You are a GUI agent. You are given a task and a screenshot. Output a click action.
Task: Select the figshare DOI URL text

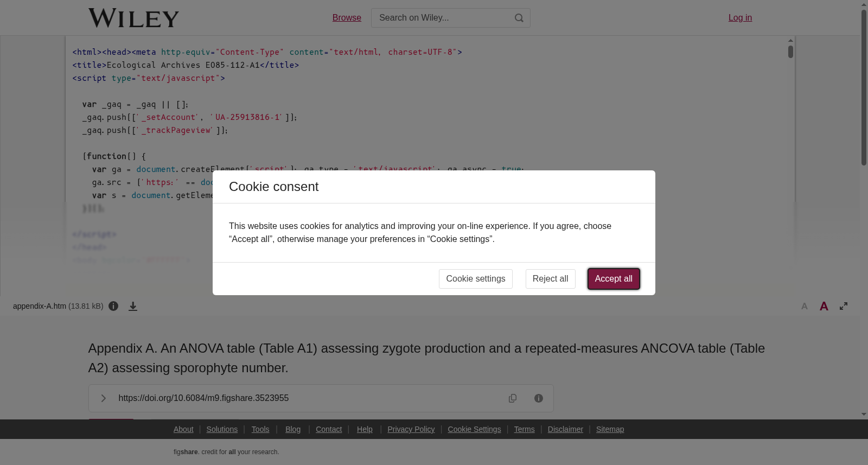click(203, 398)
